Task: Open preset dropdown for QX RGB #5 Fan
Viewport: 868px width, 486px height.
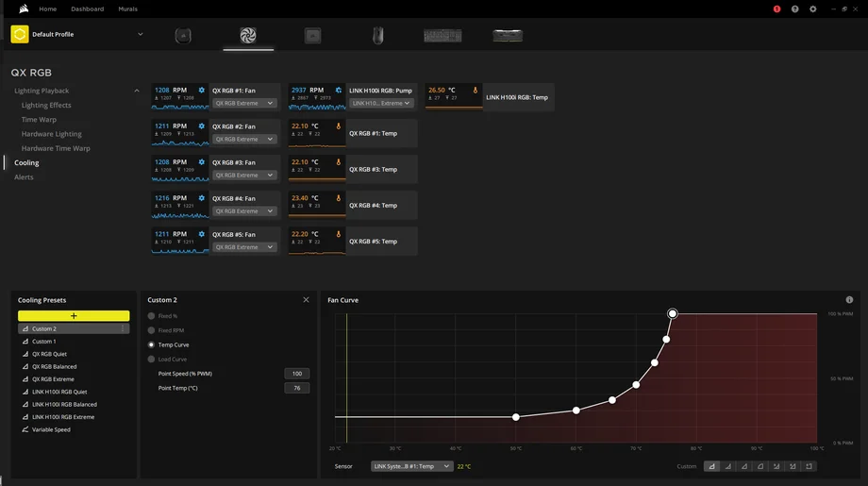Action: [244, 247]
